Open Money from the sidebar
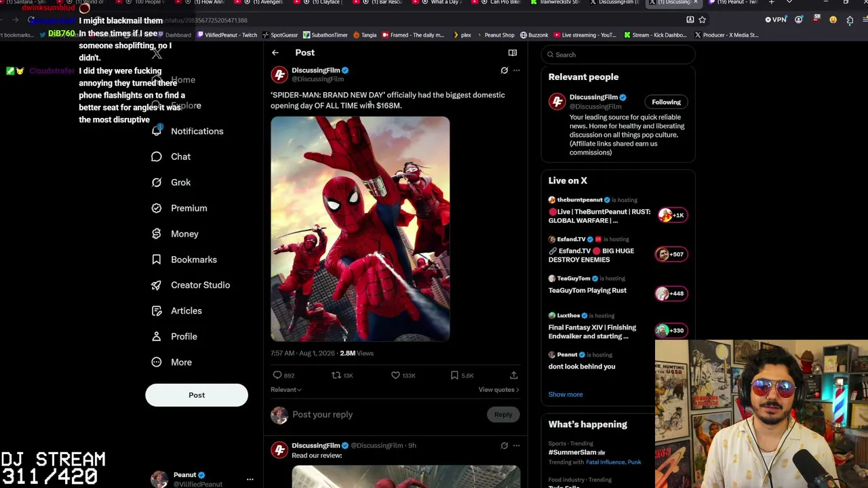The image size is (868, 488). (x=175, y=234)
